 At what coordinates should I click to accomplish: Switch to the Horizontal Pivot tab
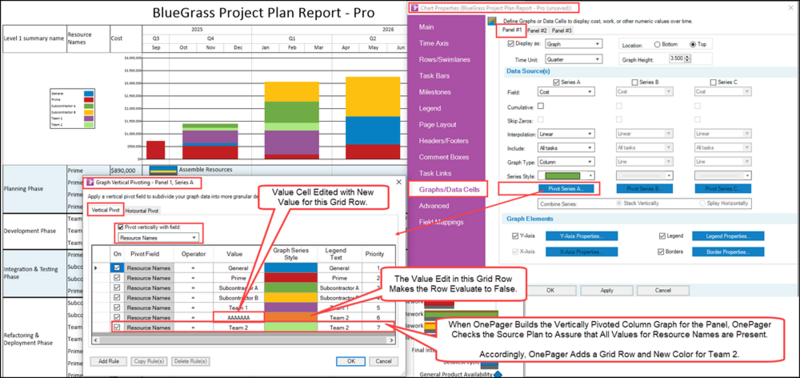tap(142, 210)
